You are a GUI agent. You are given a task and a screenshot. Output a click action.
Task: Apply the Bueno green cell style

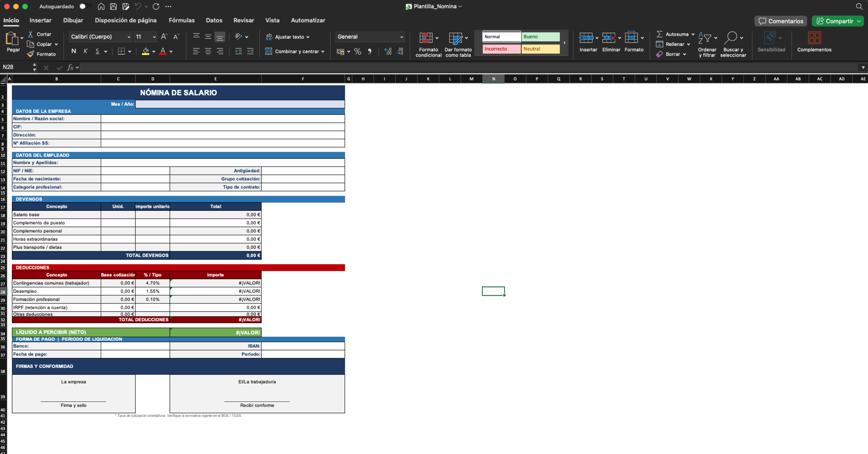coord(540,37)
